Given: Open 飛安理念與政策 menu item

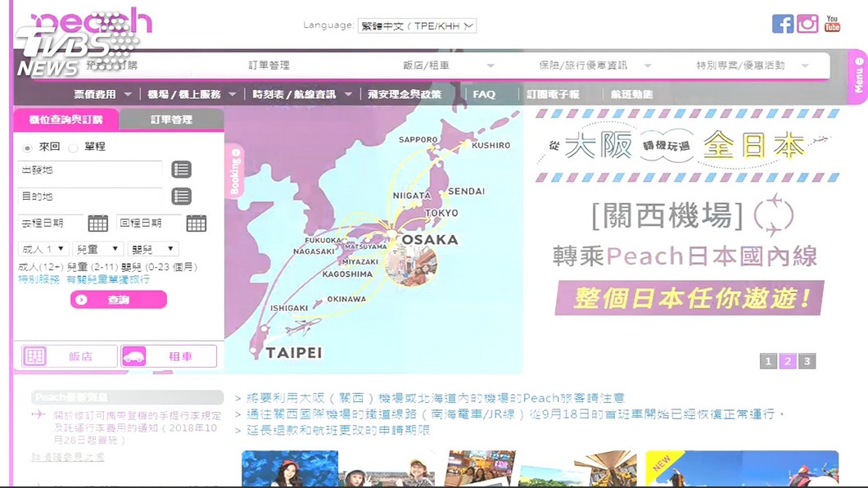Looking at the screenshot, I should [x=405, y=95].
